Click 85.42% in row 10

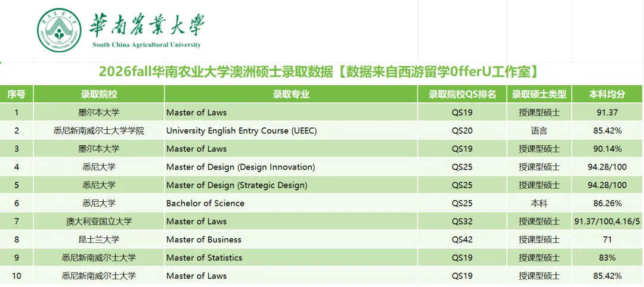pos(608,276)
